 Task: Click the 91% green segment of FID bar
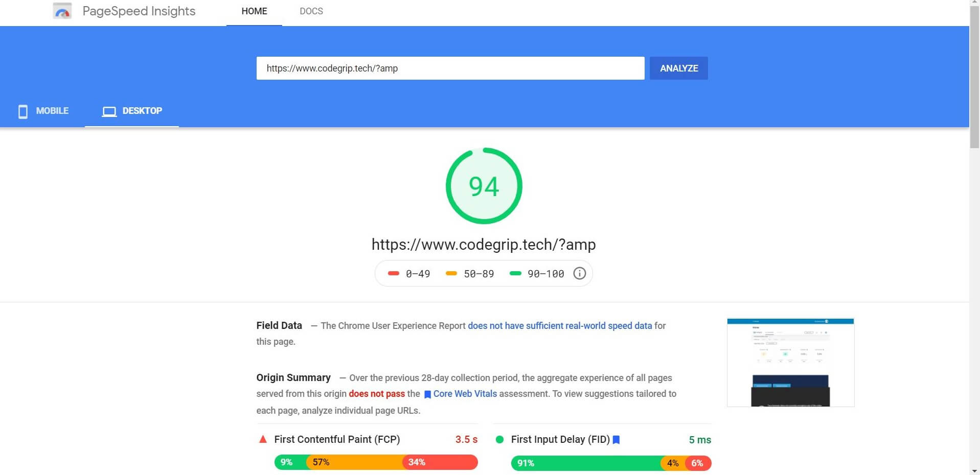585,463
